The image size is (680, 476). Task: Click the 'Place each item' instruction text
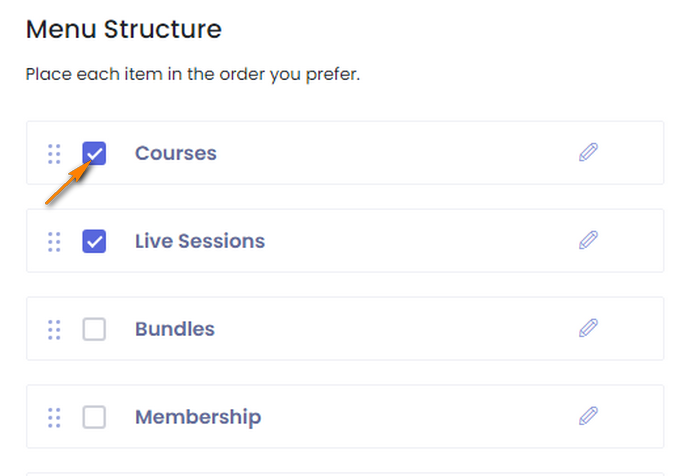coord(193,74)
